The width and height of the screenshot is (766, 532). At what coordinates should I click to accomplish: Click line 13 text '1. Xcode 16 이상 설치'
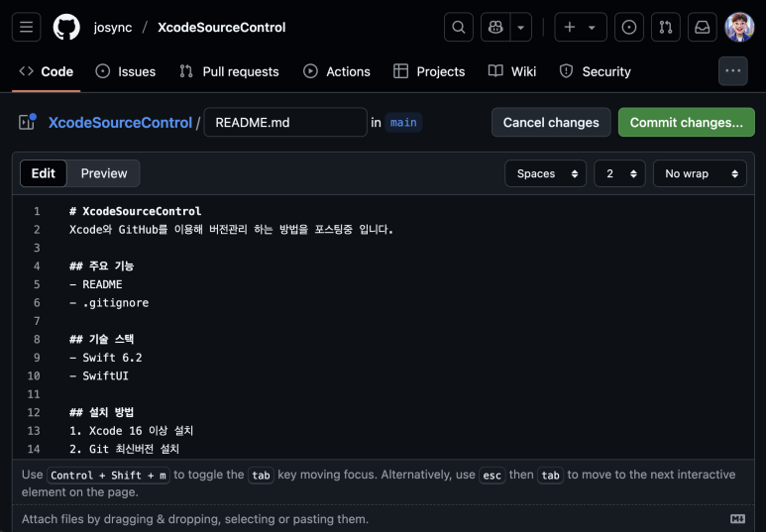point(132,431)
